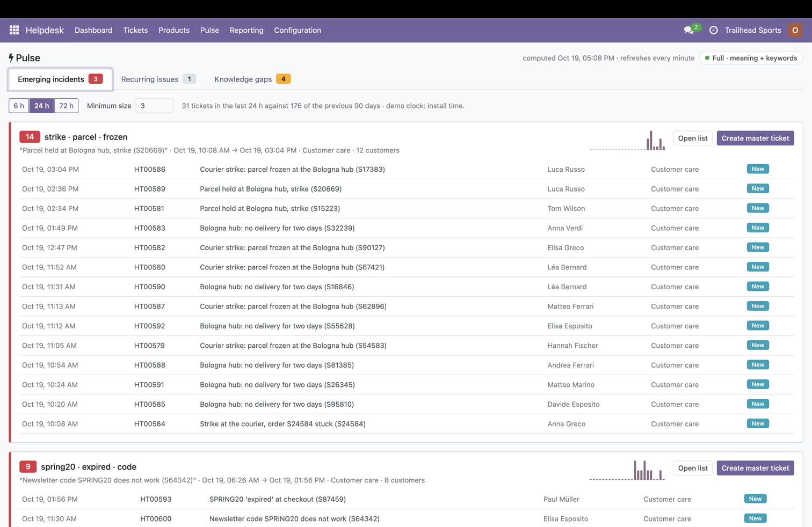Click the Emerging incidents count badge 3
Image resolution: width=812 pixels, height=527 pixels.
pos(96,79)
